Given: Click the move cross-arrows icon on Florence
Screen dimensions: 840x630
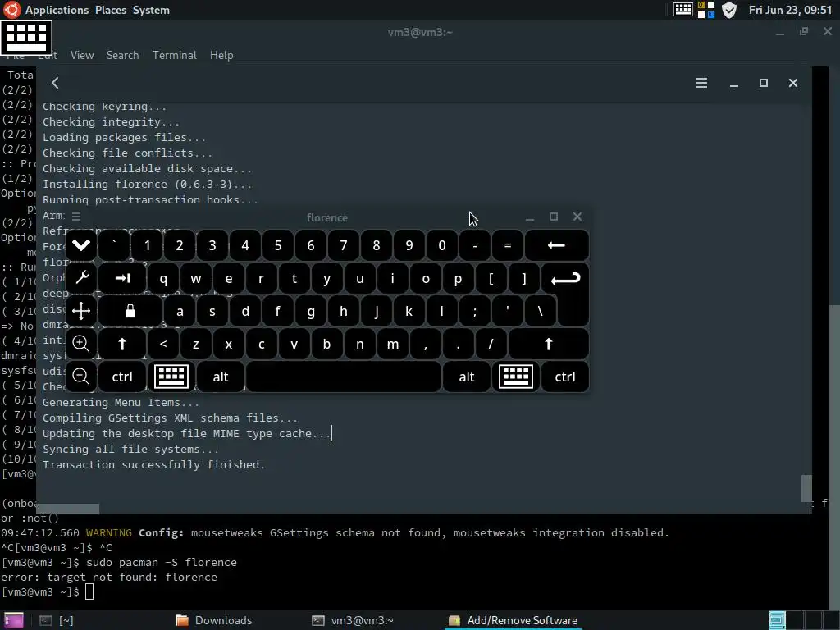Looking at the screenshot, I should (81, 311).
